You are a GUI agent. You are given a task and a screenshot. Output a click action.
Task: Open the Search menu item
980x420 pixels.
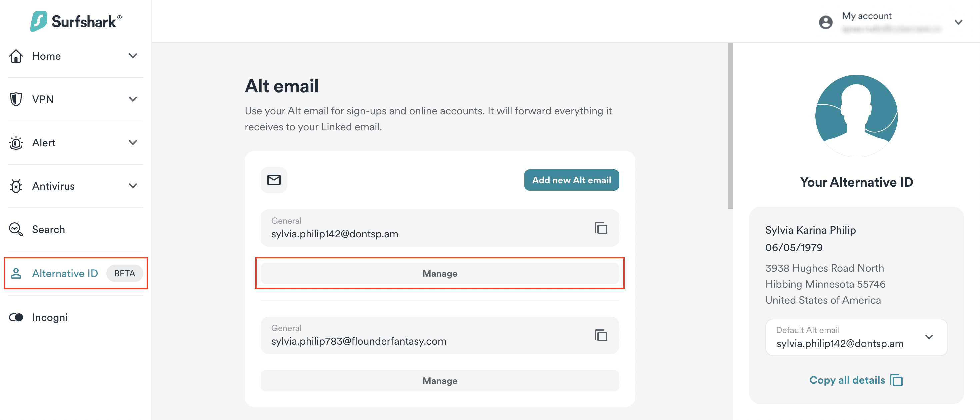[48, 229]
